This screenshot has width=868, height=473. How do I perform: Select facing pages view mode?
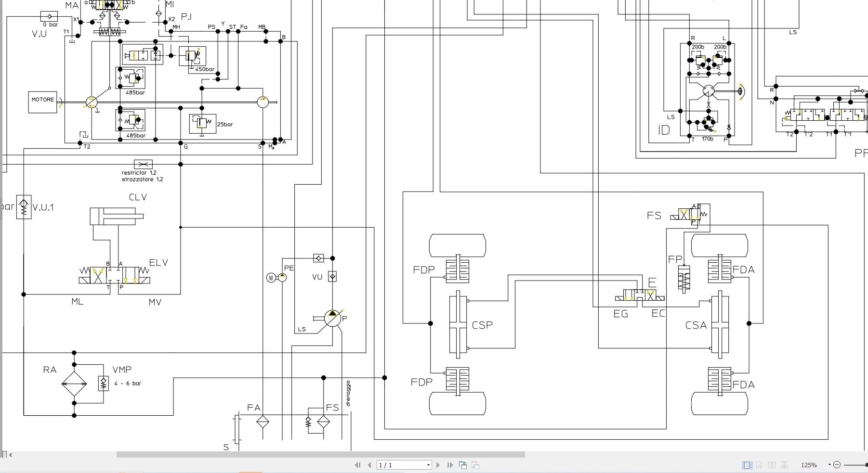(772, 465)
